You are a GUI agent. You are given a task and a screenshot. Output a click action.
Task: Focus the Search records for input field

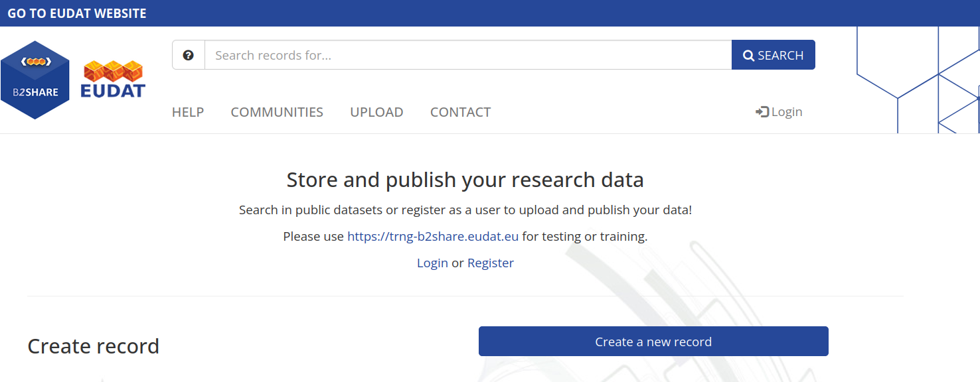click(467, 55)
